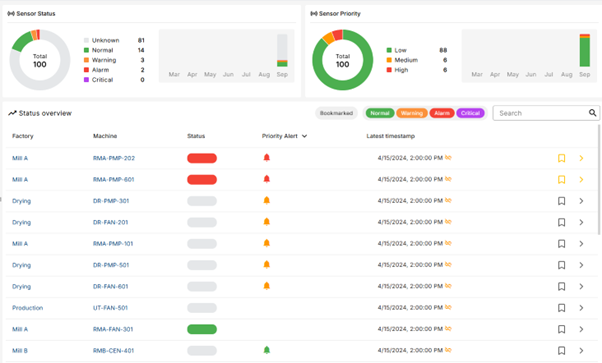Click orange bell for RMA-PMP-101
Image resolution: width=602 pixels, height=363 pixels.
click(266, 243)
